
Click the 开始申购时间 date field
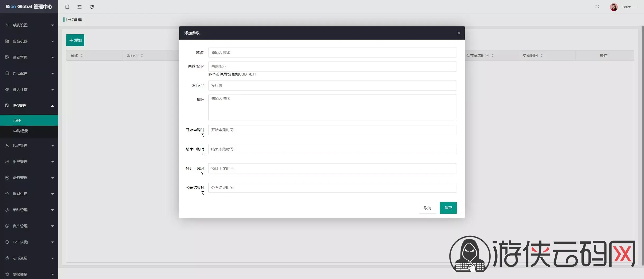[x=332, y=130]
